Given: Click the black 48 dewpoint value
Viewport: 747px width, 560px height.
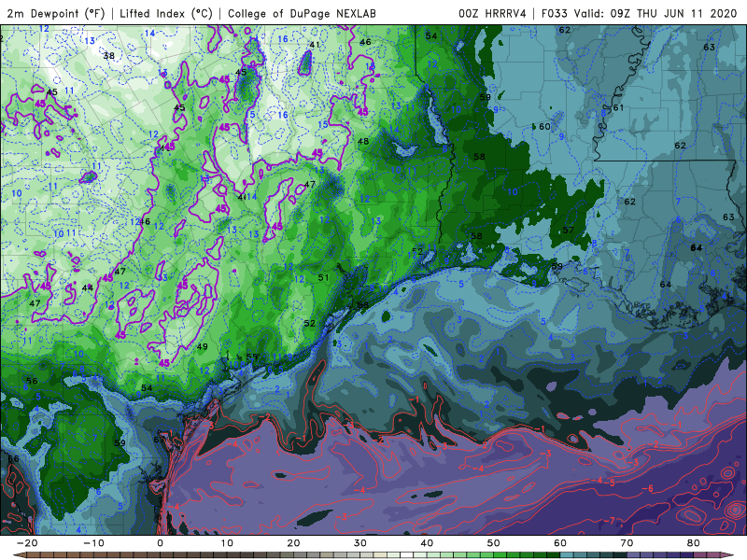Looking at the screenshot, I should pos(363,142).
